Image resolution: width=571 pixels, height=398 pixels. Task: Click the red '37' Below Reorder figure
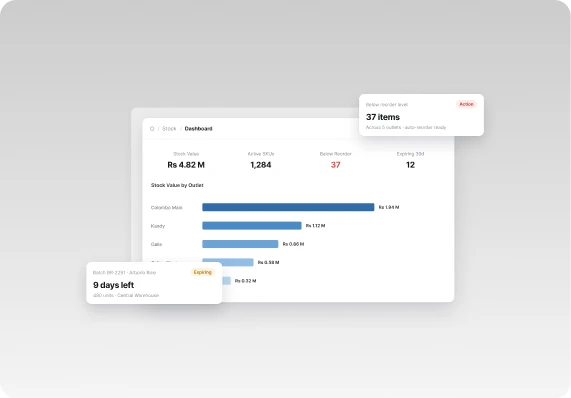[x=335, y=165]
